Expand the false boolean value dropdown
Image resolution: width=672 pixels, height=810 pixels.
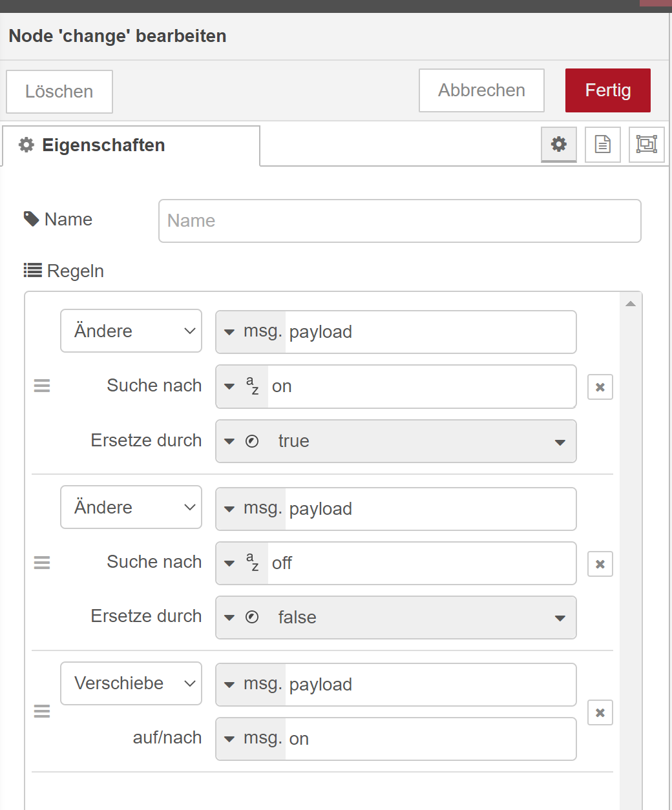[560, 618]
